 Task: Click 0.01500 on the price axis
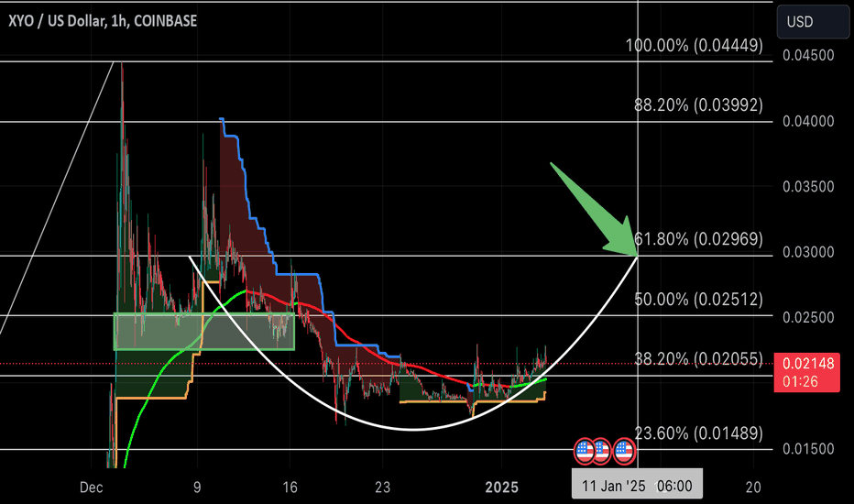(x=808, y=448)
